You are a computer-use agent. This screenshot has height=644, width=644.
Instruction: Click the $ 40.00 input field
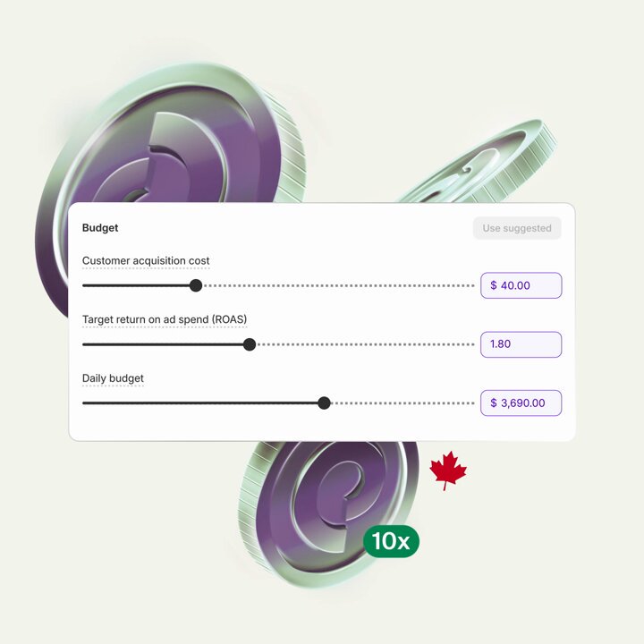coord(521,285)
